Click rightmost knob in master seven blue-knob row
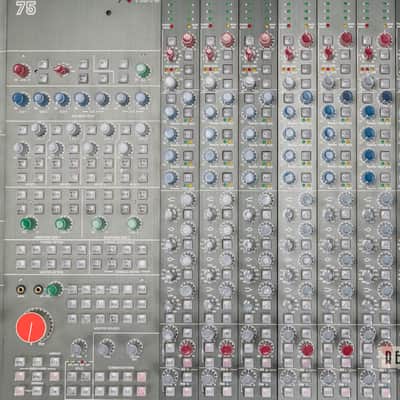The width and height of the screenshot is (400, 400). tap(142, 99)
